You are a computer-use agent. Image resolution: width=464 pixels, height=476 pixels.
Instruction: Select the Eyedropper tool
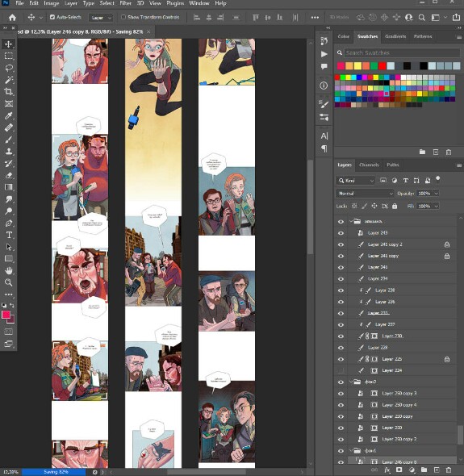[9, 115]
